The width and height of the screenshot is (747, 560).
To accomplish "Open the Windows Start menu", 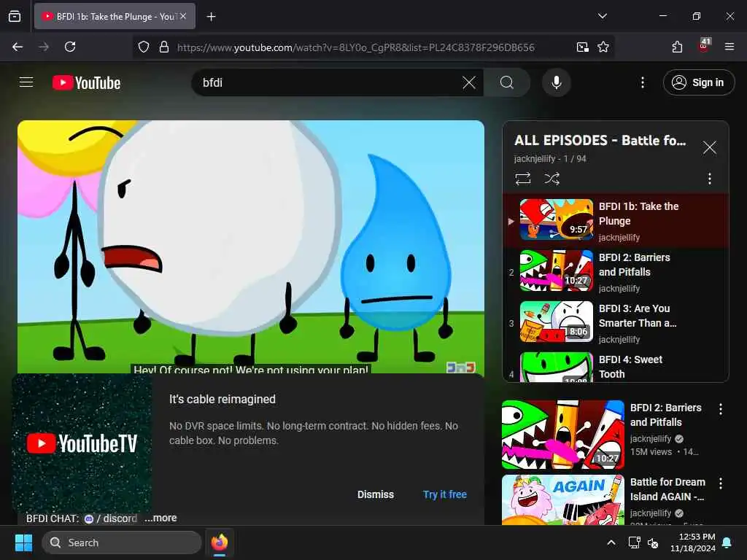I will coord(23,542).
